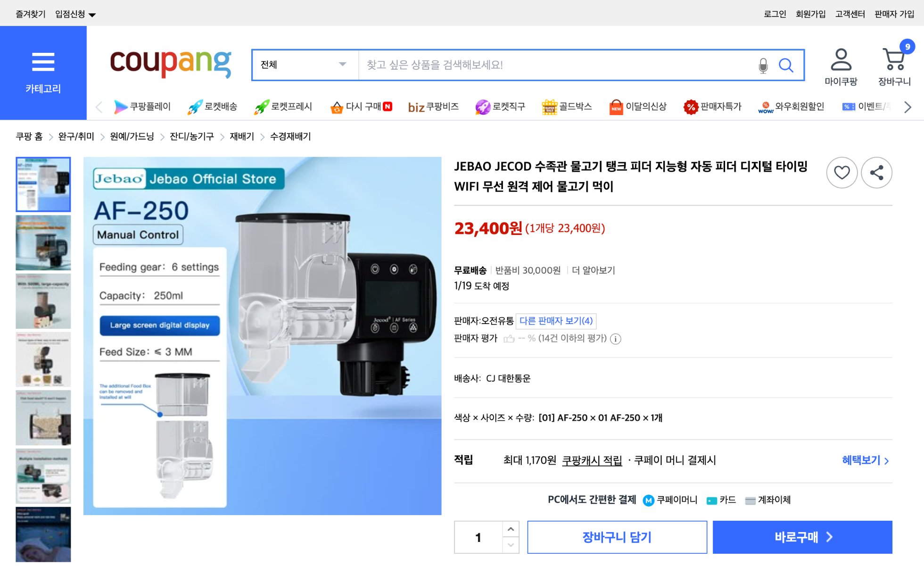Click the info icon beside 판매자 평가
The height and width of the screenshot is (566, 924).
616,339
